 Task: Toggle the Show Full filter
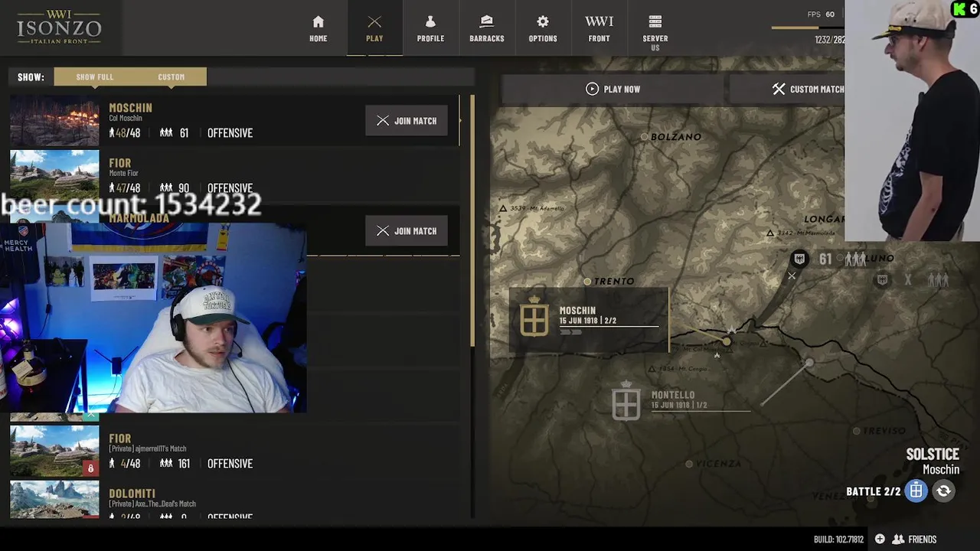pyautogui.click(x=95, y=77)
